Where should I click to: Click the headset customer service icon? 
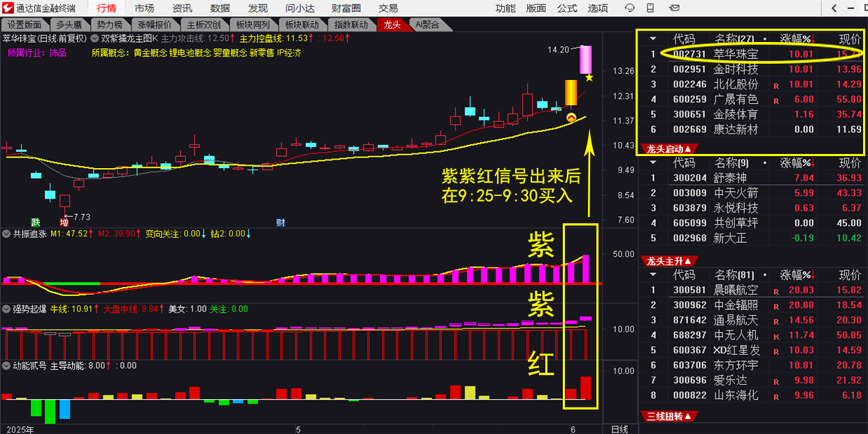click(x=630, y=8)
